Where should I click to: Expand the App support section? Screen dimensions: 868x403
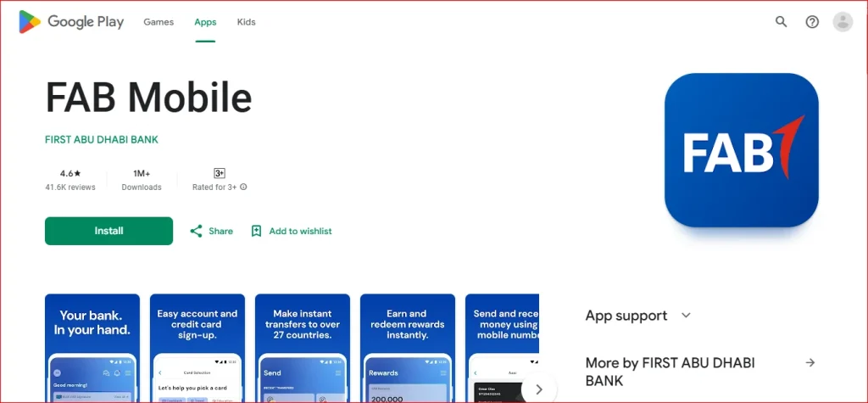coord(686,316)
